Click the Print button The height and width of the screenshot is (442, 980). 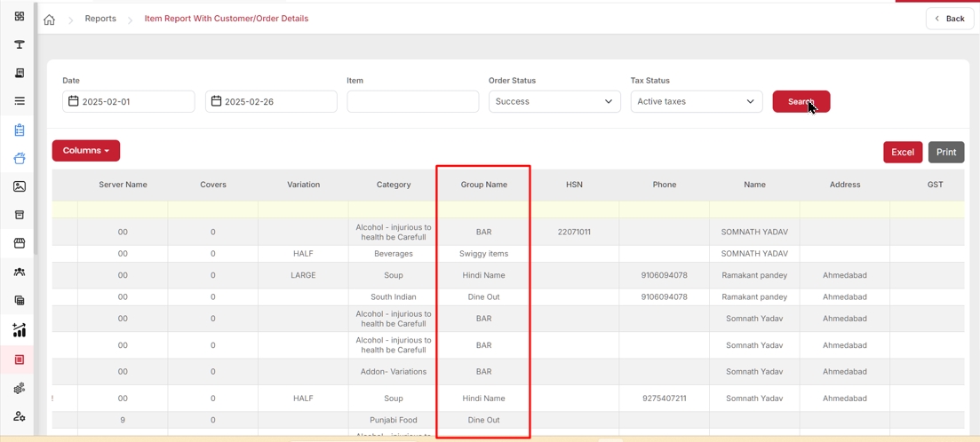coord(946,153)
